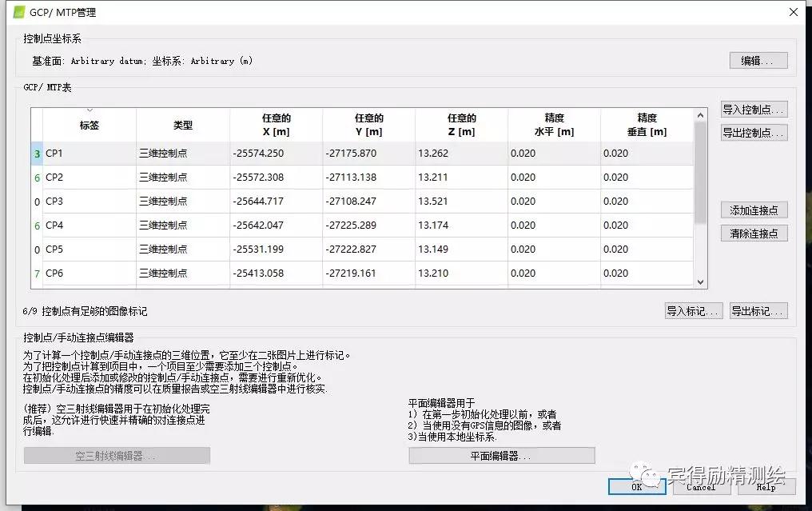Close the GCP/MTP管理 dialog window
Screen dimensions: 812x511
pyautogui.click(x=793, y=12)
